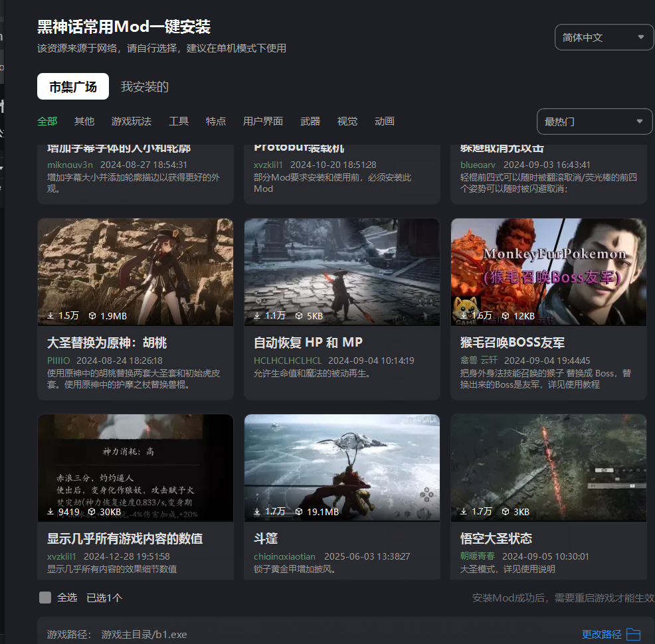This screenshot has width=655, height=644.
Task: Click the title 自动恢复 HP 和 MP
Action: 308,343
